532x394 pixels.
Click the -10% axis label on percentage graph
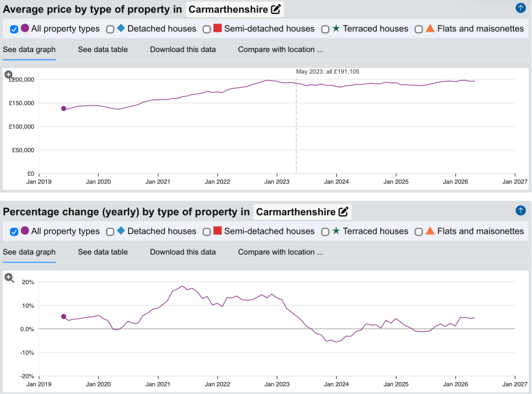(27, 352)
